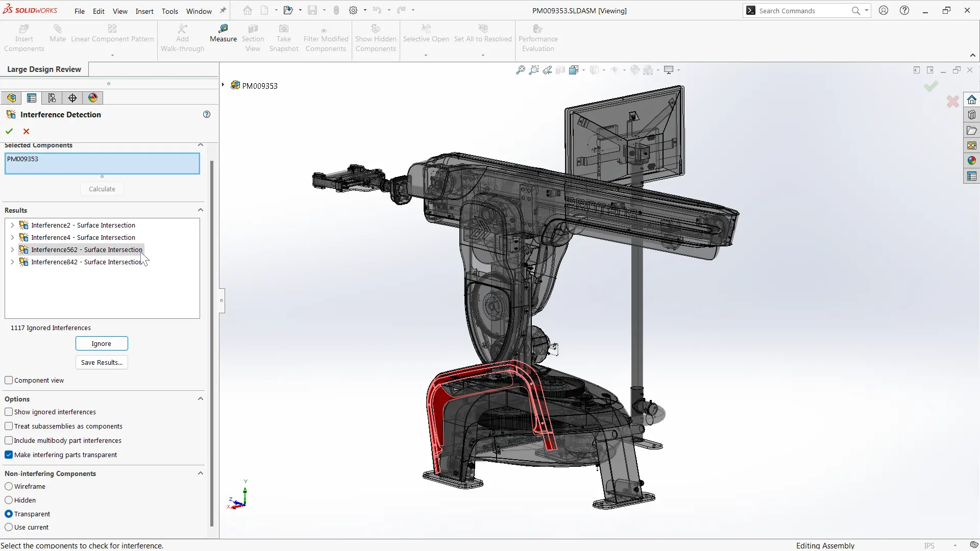Viewport: 980px width, 551px height.
Task: Select the Performance Evaluation icon
Action: [x=538, y=28]
